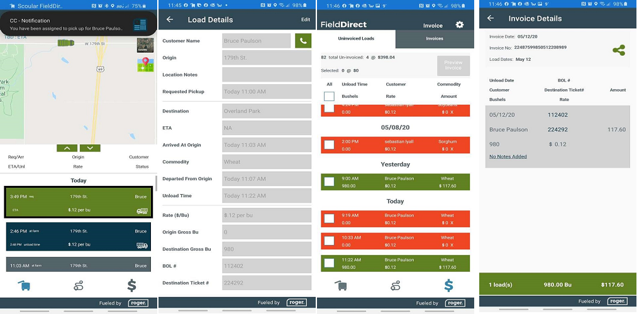The width and height of the screenshot is (644, 314).
Task: Switch to the Uninvoiced Loads tab
Action: click(x=356, y=38)
